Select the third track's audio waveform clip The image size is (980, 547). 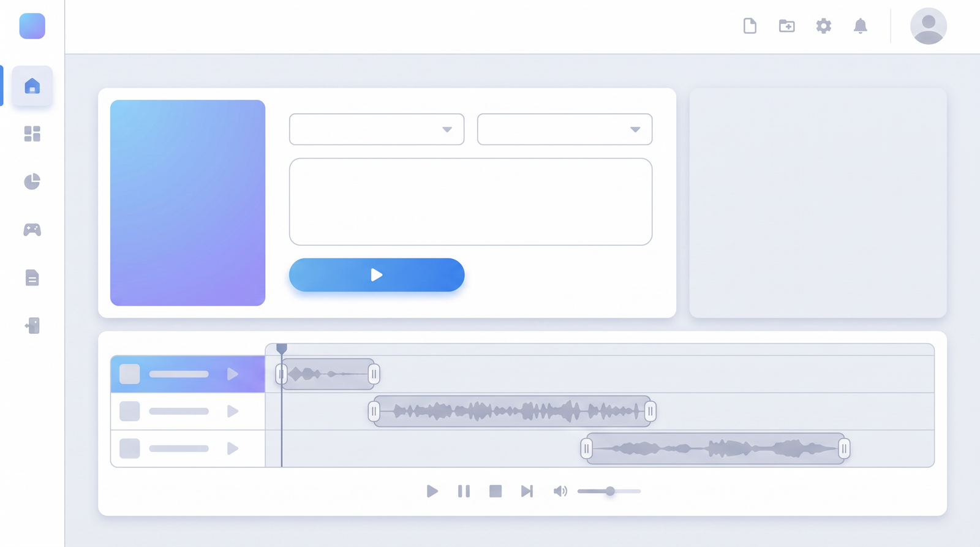pos(715,448)
